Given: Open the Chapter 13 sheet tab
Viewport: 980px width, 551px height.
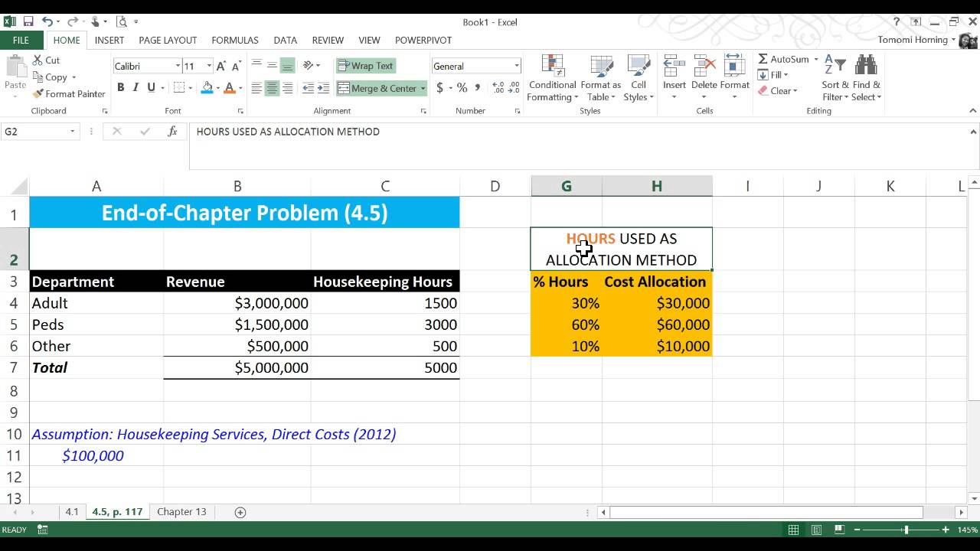Looking at the screenshot, I should (181, 512).
